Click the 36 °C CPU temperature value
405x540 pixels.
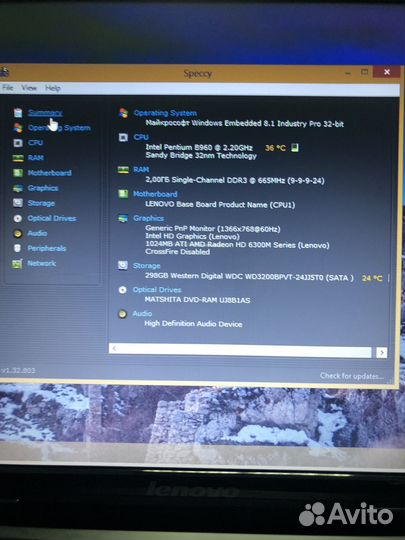pos(275,148)
